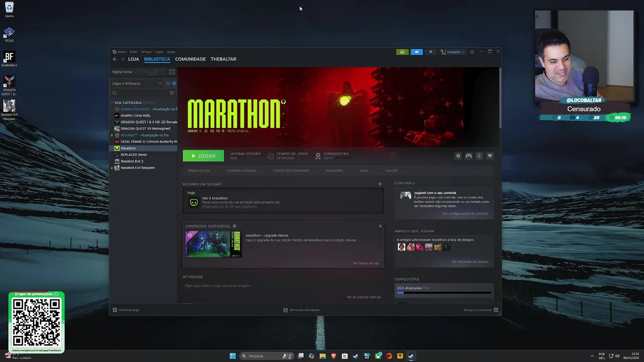Open EA app from taskbar
The width and height of the screenshot is (644, 362).
[389, 356]
